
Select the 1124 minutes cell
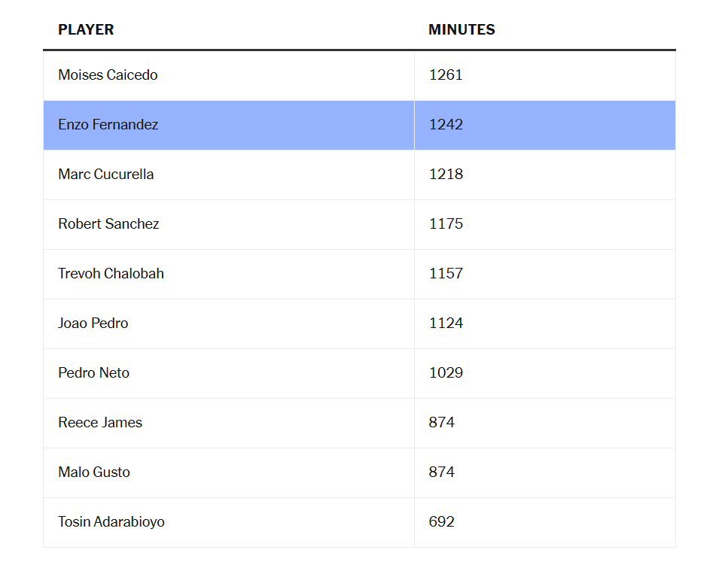coord(446,324)
